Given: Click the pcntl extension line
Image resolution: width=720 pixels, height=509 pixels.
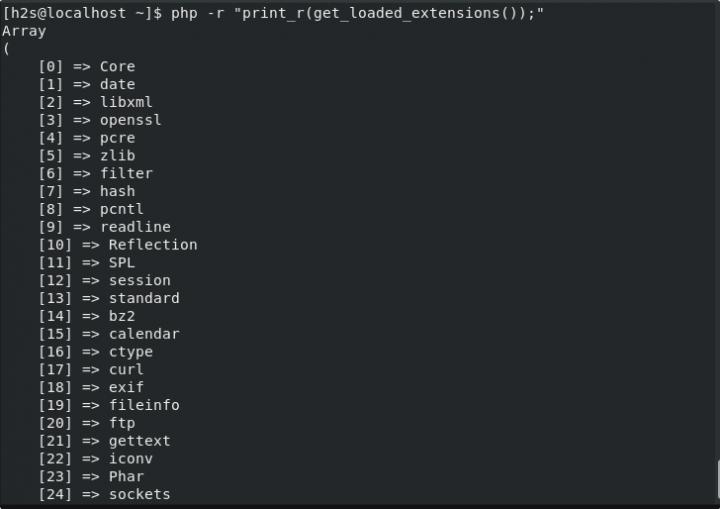Looking at the screenshot, I should (121, 209).
